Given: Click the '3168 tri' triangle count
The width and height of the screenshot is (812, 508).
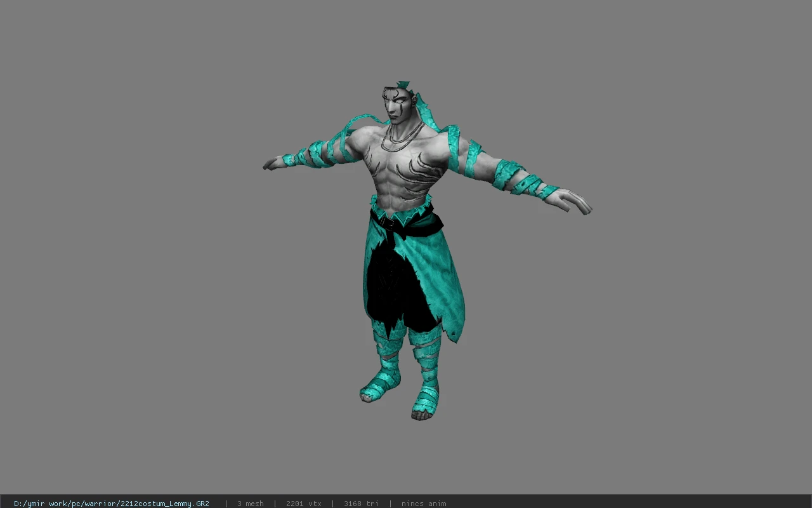Looking at the screenshot, I should 361,504.
